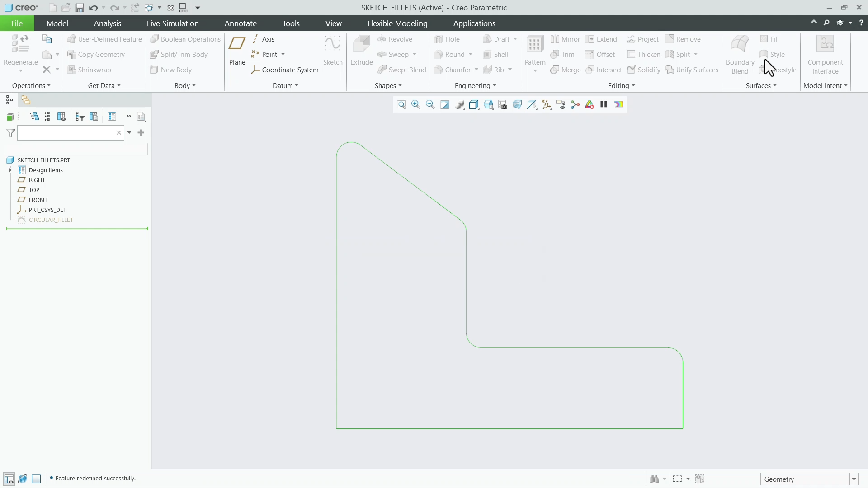The image size is (868, 488).
Task: Click the overflow chevron in tree toolbar
Action: pos(128,117)
